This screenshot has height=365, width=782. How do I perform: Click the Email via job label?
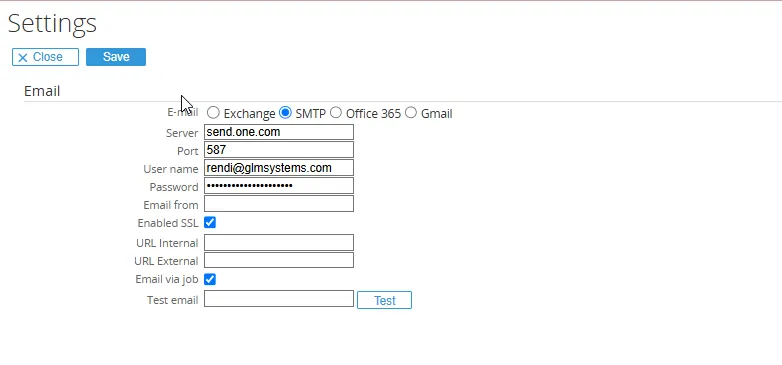pos(167,279)
